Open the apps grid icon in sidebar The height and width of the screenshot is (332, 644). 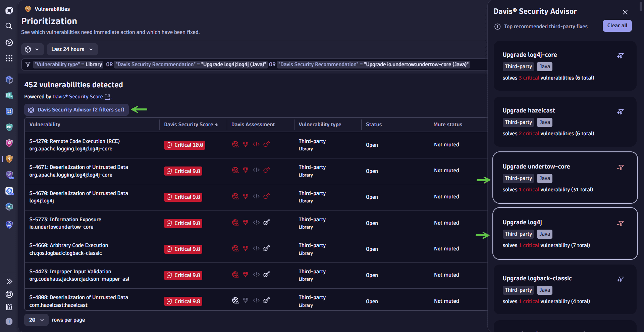click(9, 58)
